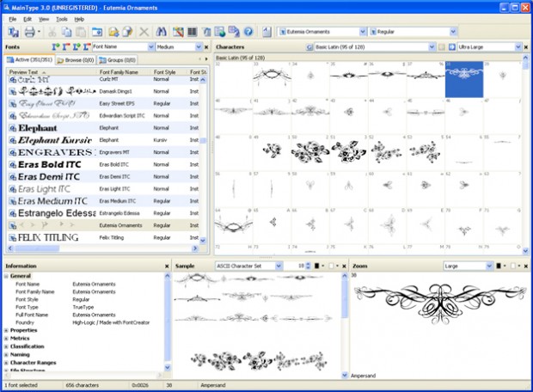The width and height of the screenshot is (533, 392).
Task: Click the Cut scissors icon
Action: [52, 32]
